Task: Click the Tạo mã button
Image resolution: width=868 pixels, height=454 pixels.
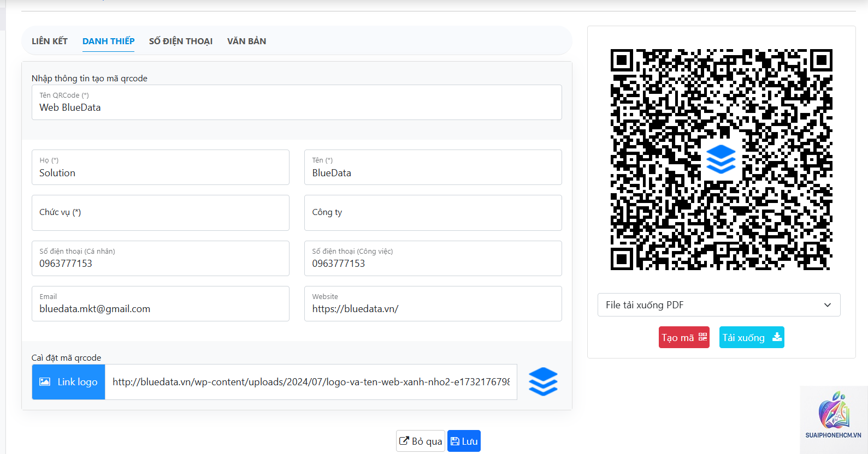Action: pos(684,337)
